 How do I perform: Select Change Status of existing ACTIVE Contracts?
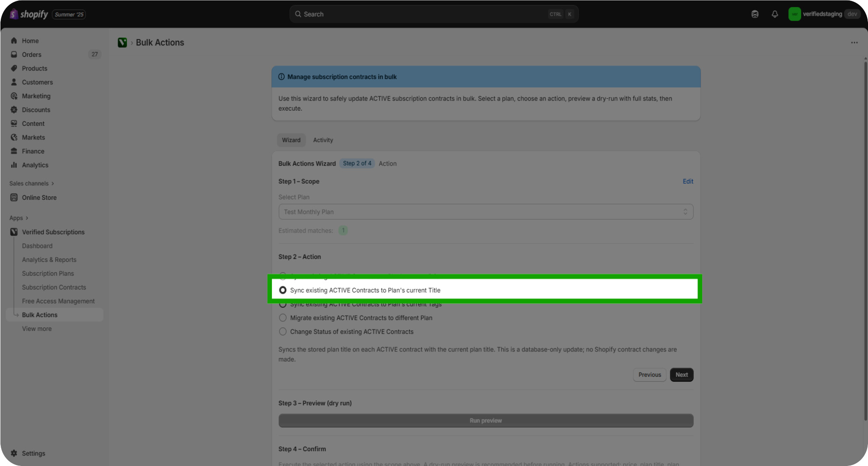tap(283, 332)
